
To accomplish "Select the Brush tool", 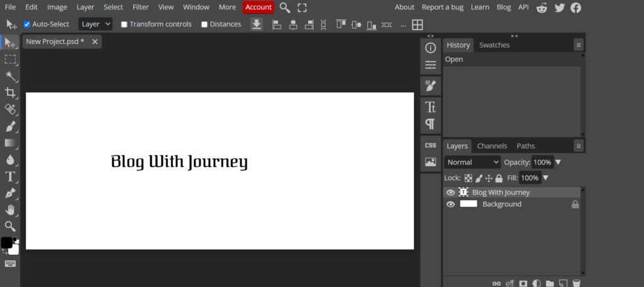I will [10, 126].
